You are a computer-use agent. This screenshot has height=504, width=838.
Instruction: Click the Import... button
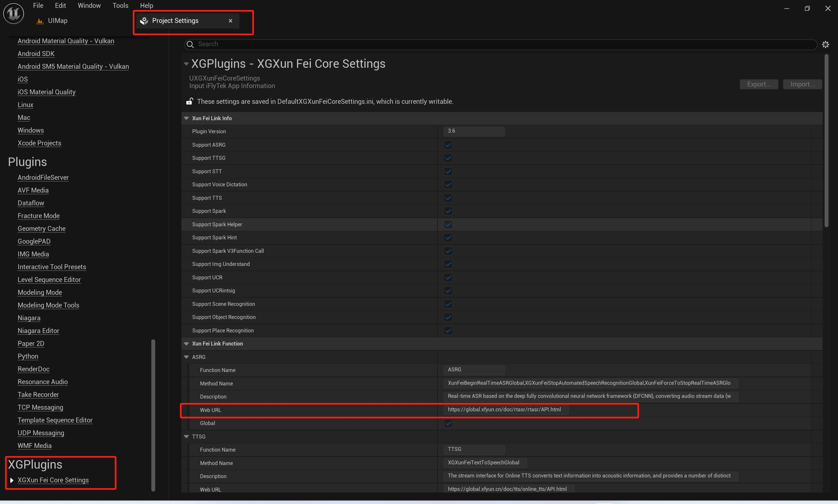802,84
